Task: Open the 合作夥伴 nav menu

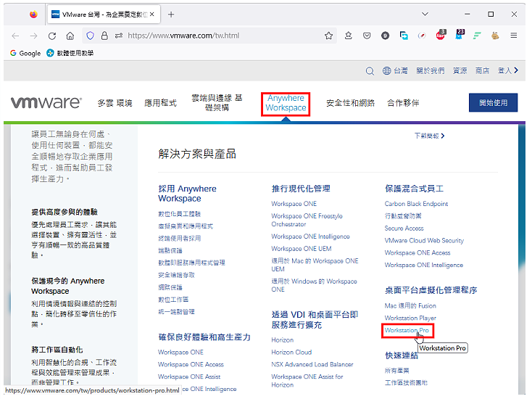Action: 403,103
